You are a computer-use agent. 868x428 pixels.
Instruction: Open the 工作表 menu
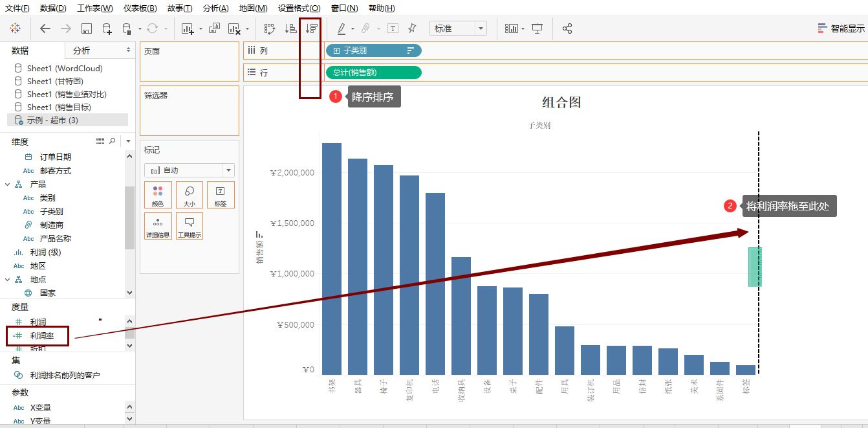(94, 8)
